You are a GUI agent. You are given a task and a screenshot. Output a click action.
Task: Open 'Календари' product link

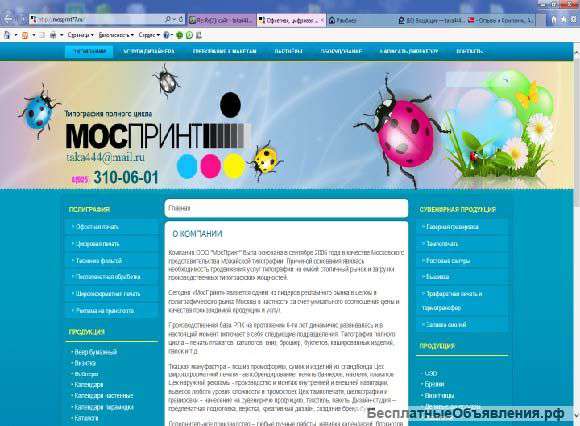pos(89,385)
